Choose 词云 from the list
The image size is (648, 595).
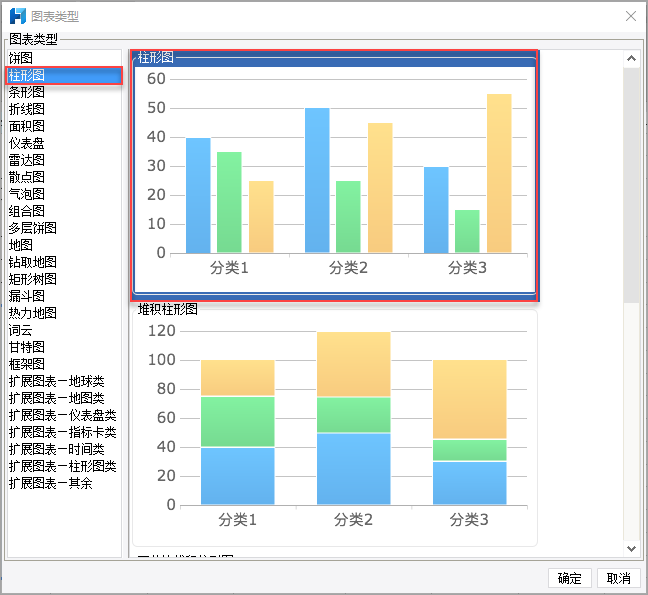(64, 330)
